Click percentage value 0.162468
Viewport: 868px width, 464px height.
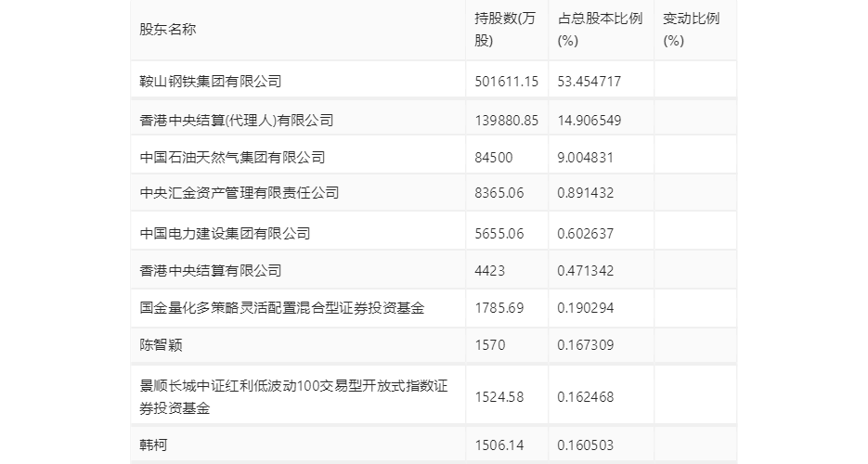586,396
